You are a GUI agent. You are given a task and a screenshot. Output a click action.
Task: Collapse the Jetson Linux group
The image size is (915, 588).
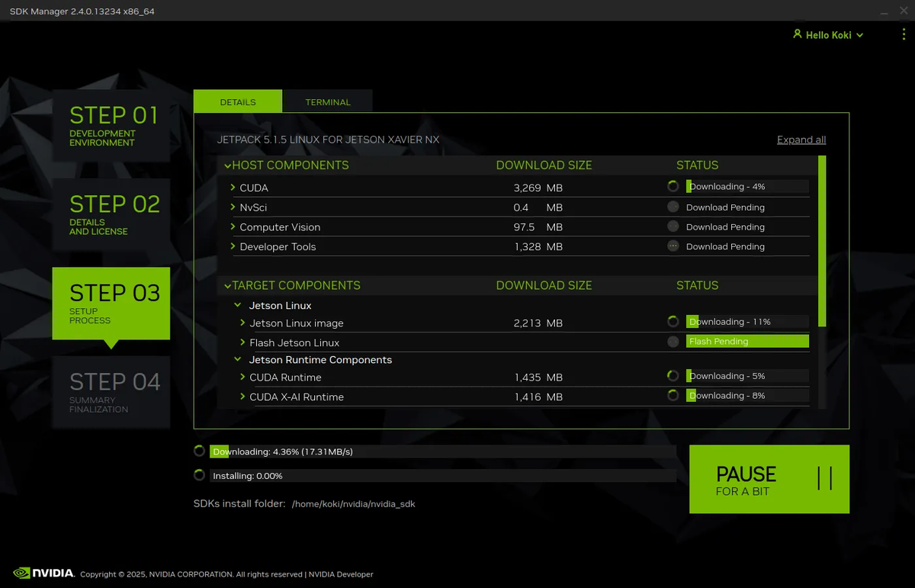(x=238, y=305)
